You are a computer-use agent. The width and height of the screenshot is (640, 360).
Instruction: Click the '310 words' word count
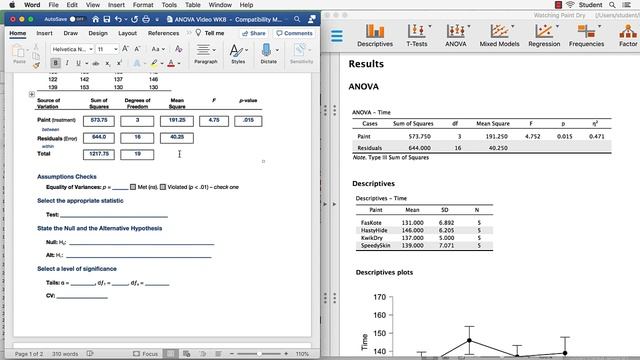coord(64,354)
